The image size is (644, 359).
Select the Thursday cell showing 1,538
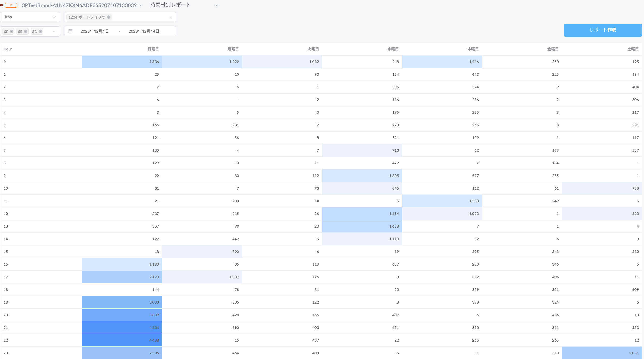(x=442, y=201)
